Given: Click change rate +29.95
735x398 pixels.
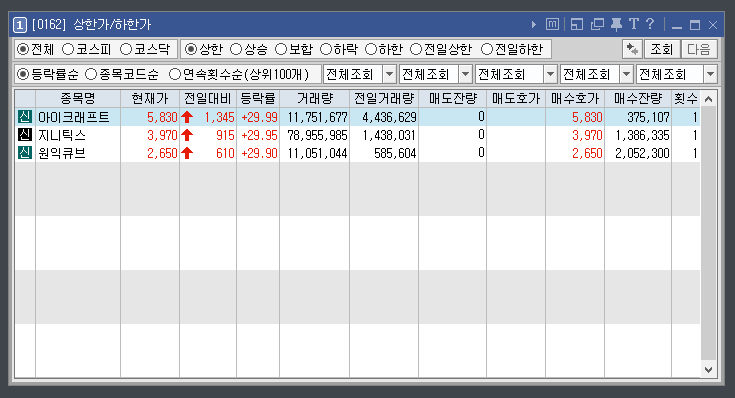Looking at the screenshot, I should (x=259, y=135).
